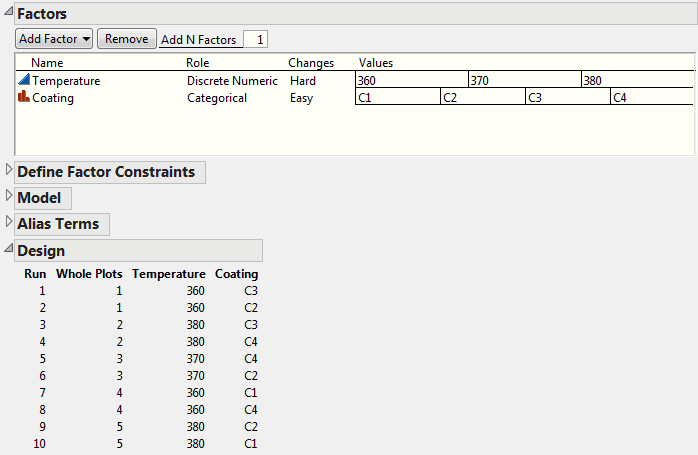Select Coating C4 in run 8
Image resolution: width=698 pixels, height=455 pixels.
pyautogui.click(x=251, y=410)
